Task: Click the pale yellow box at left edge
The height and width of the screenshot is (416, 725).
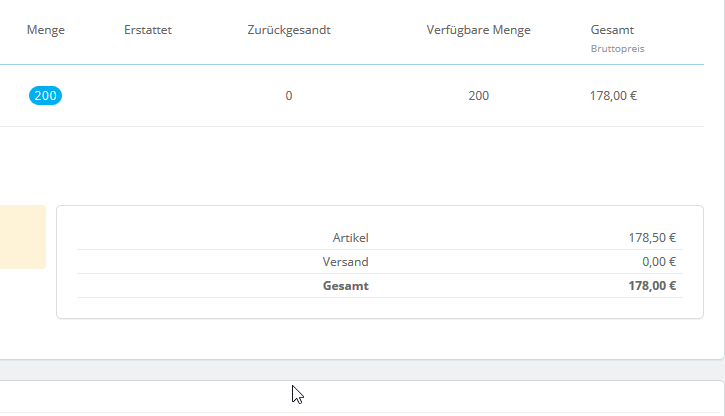Action: pyautogui.click(x=22, y=237)
